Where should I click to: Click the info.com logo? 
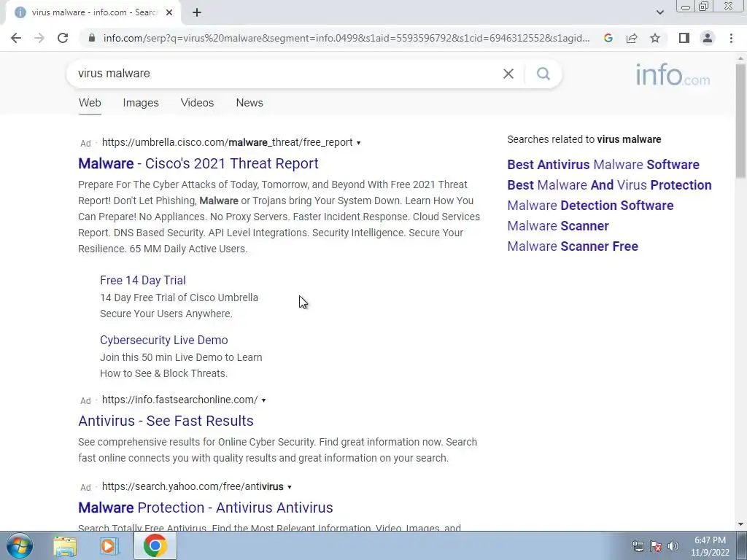pyautogui.click(x=673, y=75)
